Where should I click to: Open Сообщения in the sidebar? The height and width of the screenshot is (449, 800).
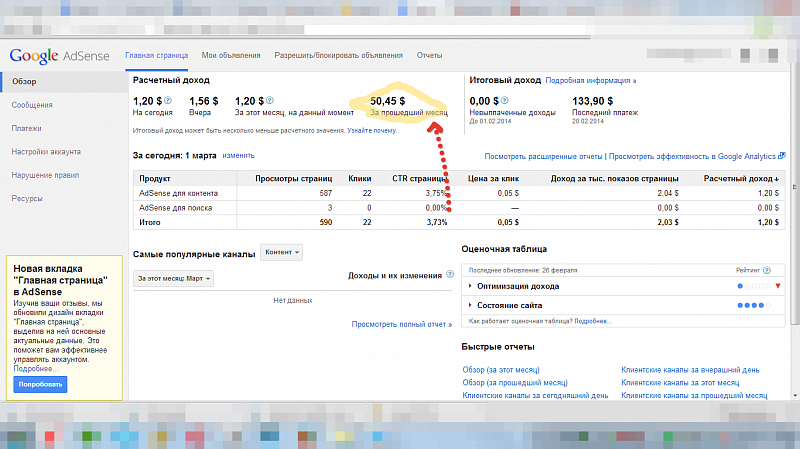[32, 105]
